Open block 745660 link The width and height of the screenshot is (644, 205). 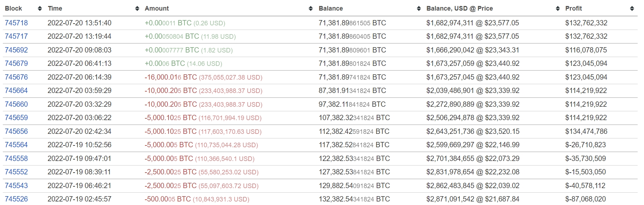pos(16,104)
